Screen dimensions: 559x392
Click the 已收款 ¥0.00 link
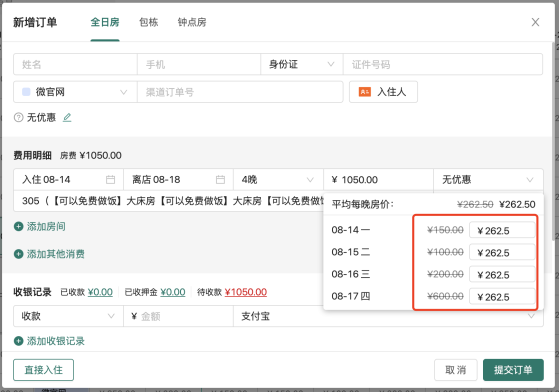click(100, 292)
